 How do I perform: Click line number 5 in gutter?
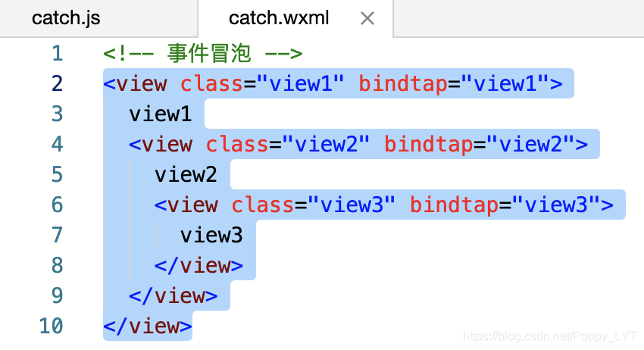click(x=58, y=174)
